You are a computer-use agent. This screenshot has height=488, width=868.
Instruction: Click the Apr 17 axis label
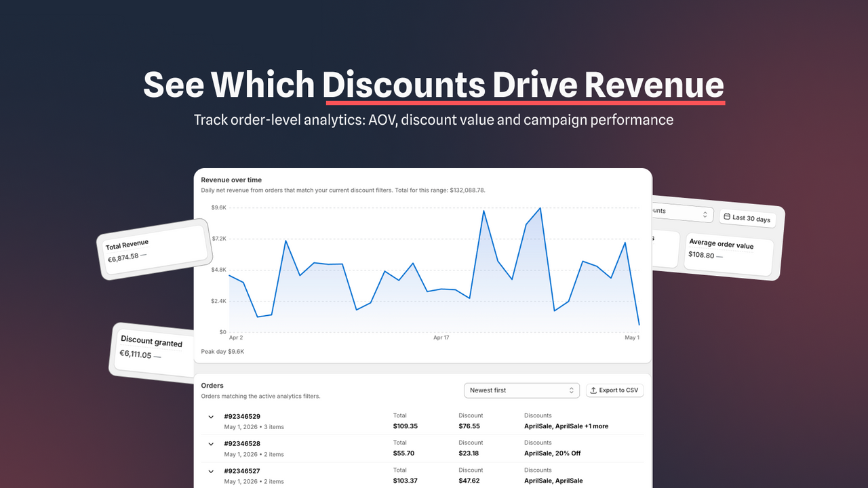pyautogui.click(x=441, y=338)
